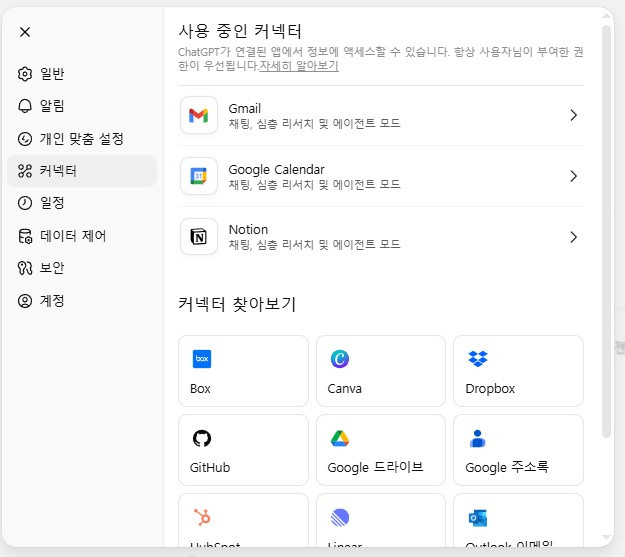This screenshot has height=557, width=625.
Task: Click the profile icon next to 계정
Action: 25,301
